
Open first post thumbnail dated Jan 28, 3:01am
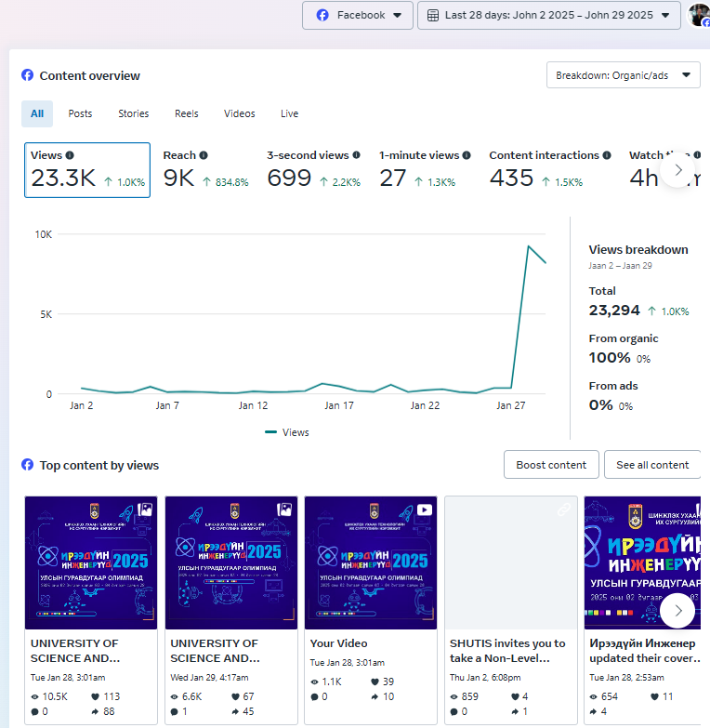click(91, 563)
